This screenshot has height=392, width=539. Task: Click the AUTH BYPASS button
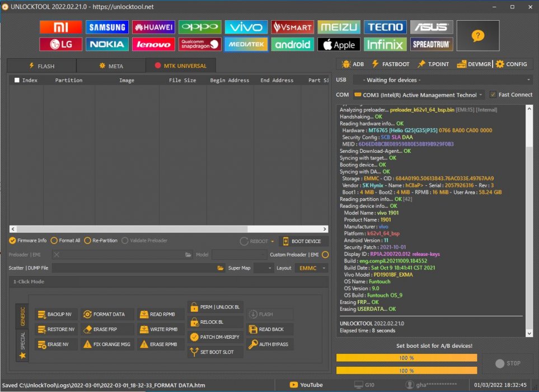click(x=270, y=344)
